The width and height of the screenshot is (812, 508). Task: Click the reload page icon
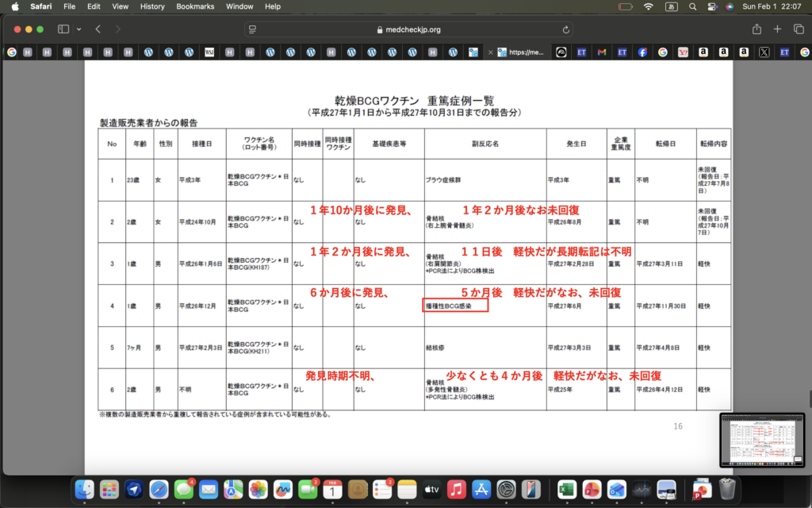(x=566, y=29)
